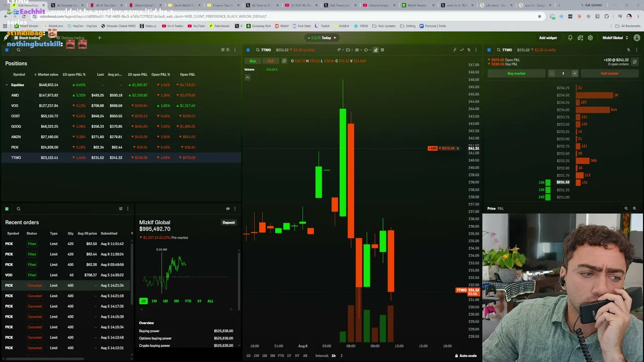Sort positions by Market value column

(x=46, y=74)
